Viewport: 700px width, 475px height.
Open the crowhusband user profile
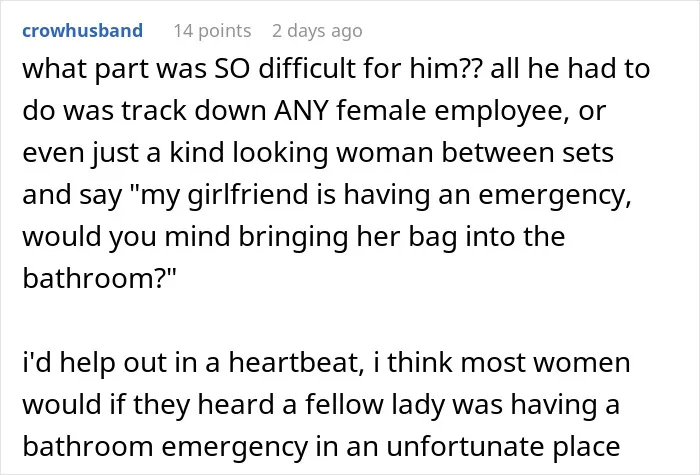[x=83, y=31]
